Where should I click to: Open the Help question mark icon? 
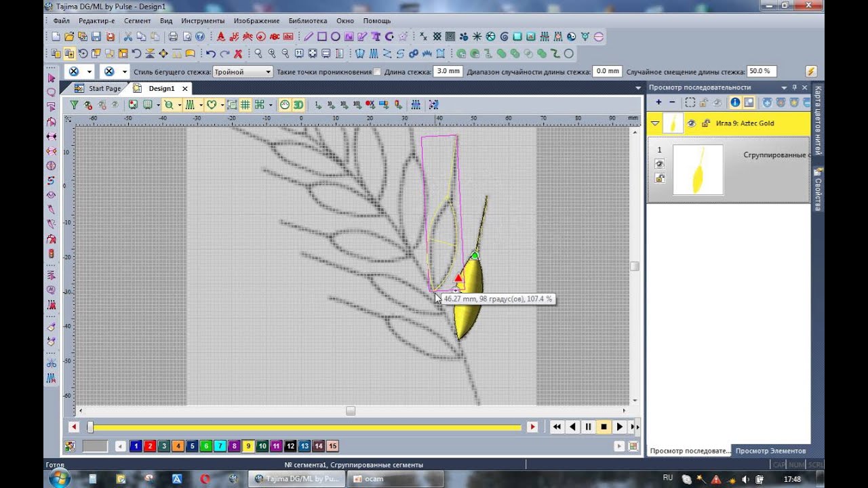[200, 37]
